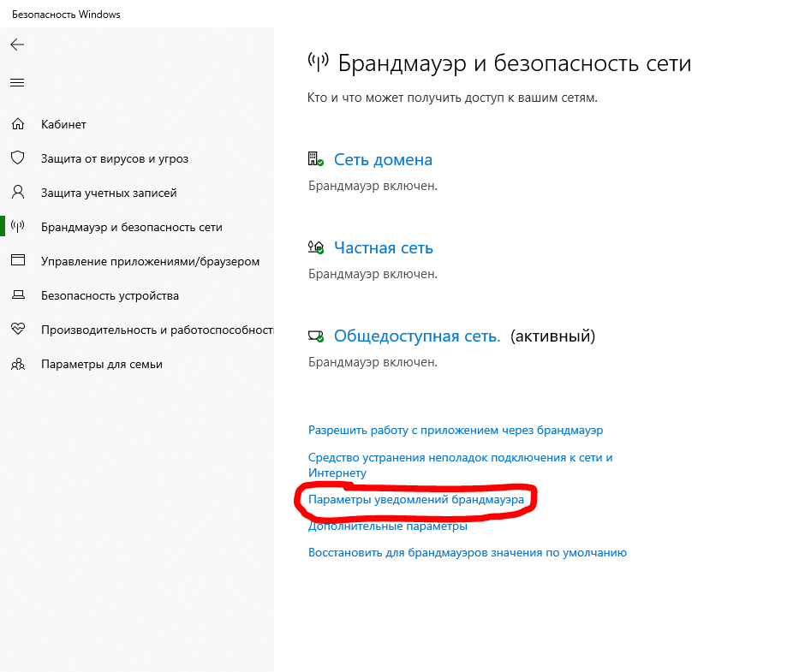Click Разрешить работу с приложением через брандмауэр
Viewport: 799px width, 672px height.
456,430
